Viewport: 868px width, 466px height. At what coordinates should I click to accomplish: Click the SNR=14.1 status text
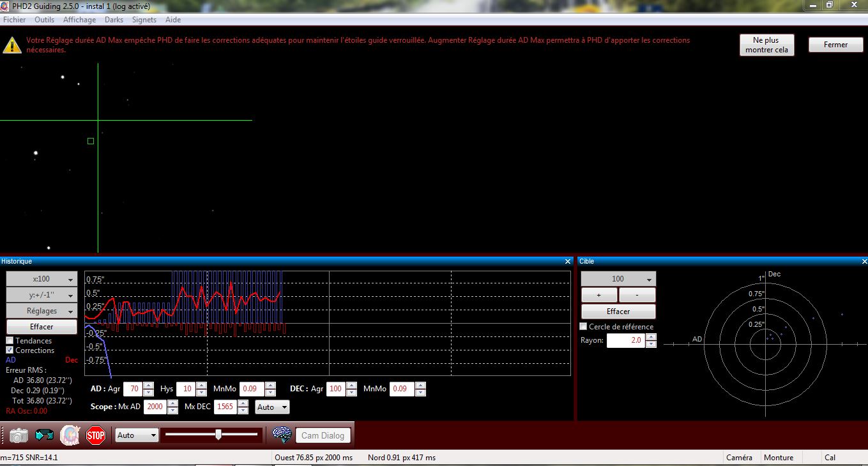[x=41, y=458]
